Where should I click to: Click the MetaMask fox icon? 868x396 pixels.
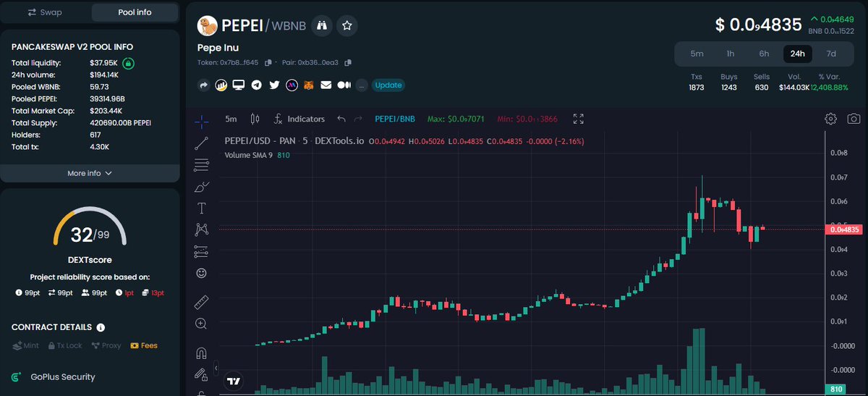[309, 85]
